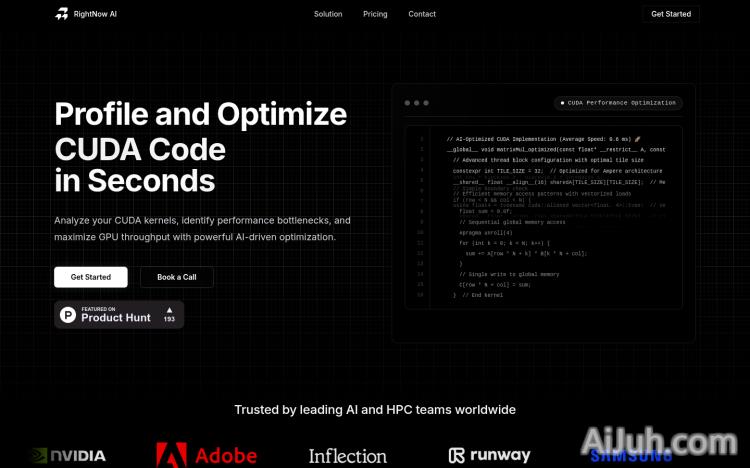The width and height of the screenshot is (750, 468).
Task: Click the RightNow AI logo icon
Action: click(x=61, y=14)
